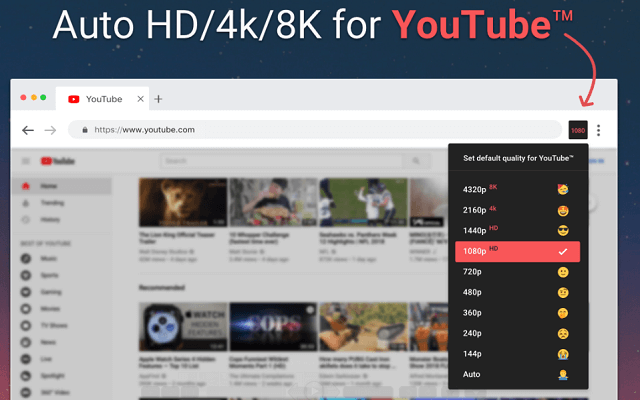Pick 240p quality option
This screenshot has width=640, height=400.
coord(517,333)
